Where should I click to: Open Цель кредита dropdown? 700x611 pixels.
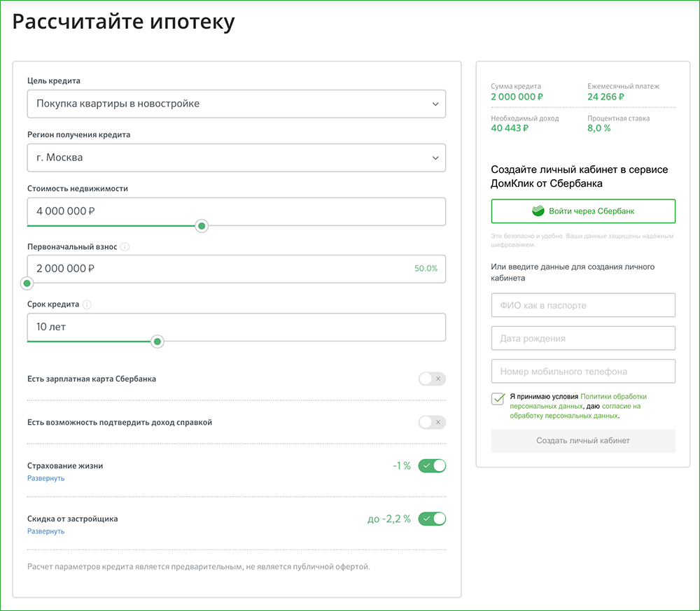[x=237, y=104]
